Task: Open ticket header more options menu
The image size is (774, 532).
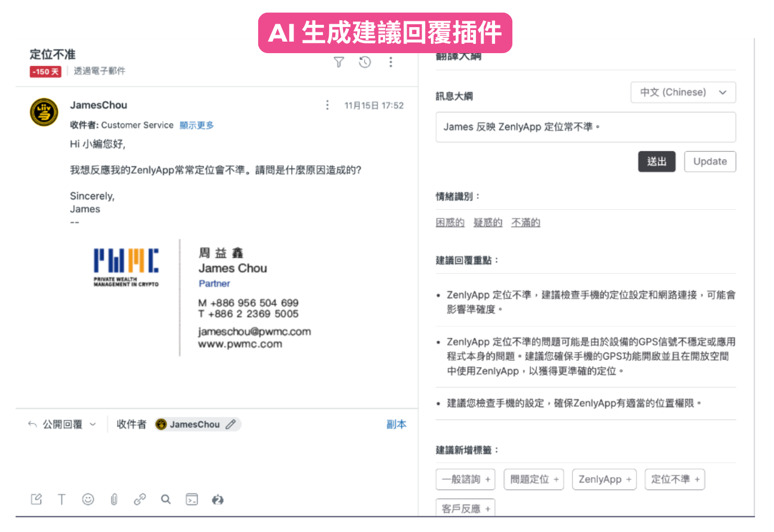Action: (391, 62)
